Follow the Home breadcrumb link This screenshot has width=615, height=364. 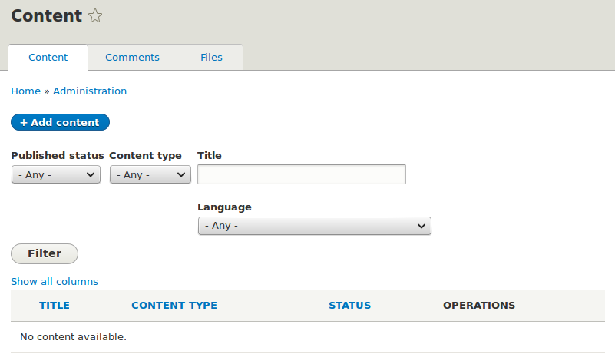[25, 91]
